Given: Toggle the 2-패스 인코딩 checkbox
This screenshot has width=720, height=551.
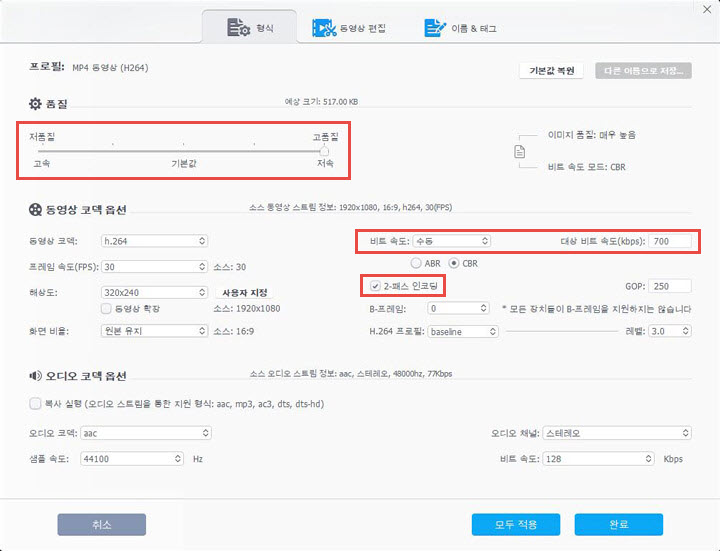Looking at the screenshot, I should pos(375,286).
